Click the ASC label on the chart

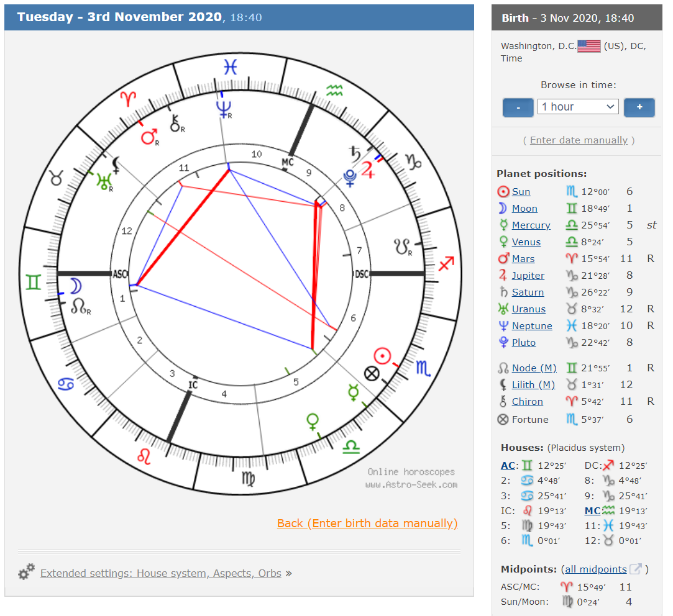pos(120,274)
